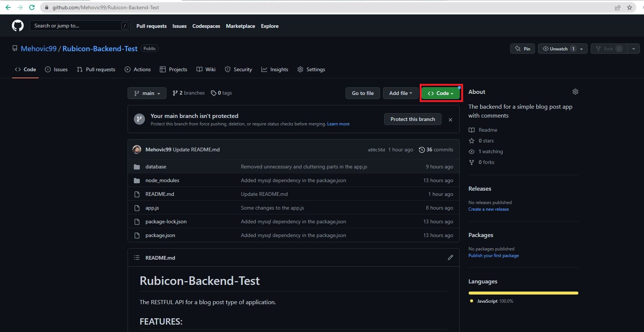Open the Actions tab
Screen dimensions: 644x332
point(138,69)
